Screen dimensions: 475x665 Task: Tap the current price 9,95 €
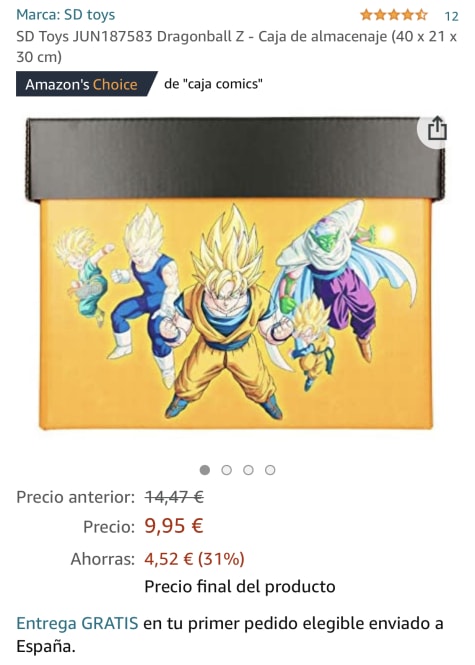tap(174, 526)
